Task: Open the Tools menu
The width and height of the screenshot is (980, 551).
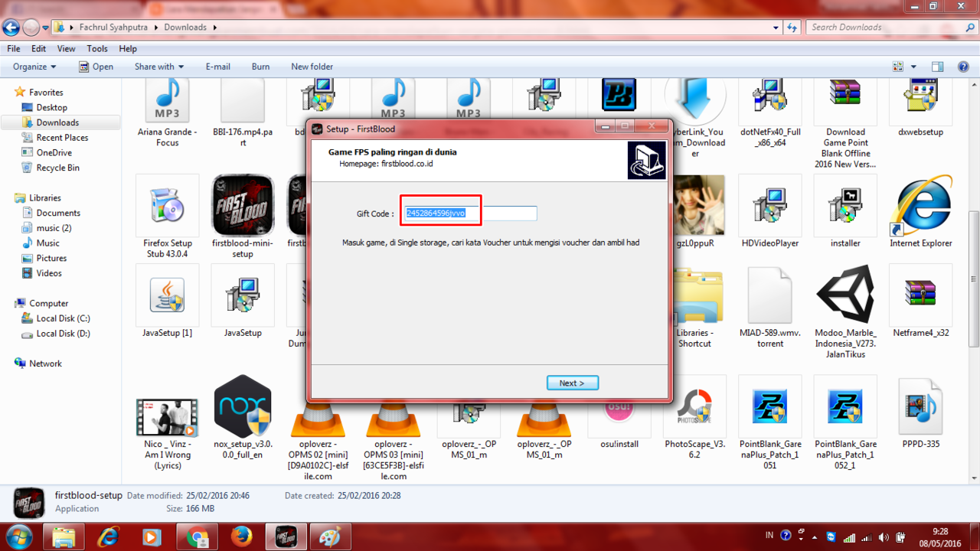Action: [97, 49]
